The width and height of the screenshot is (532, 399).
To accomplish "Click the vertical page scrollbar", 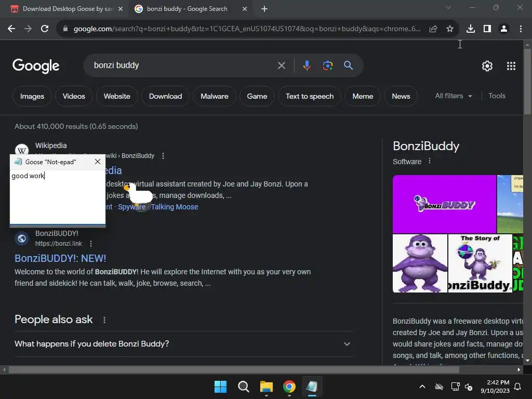I will pyautogui.click(x=527, y=81).
